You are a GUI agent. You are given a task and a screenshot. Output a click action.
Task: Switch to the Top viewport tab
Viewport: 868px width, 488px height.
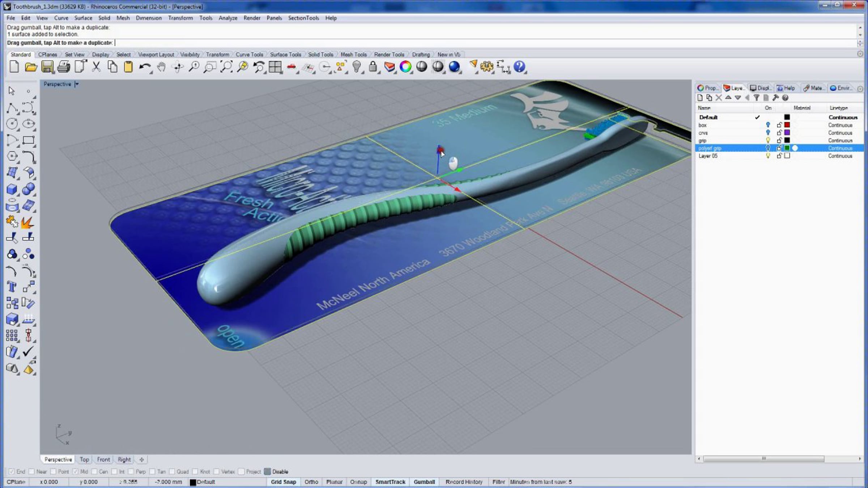(x=84, y=459)
